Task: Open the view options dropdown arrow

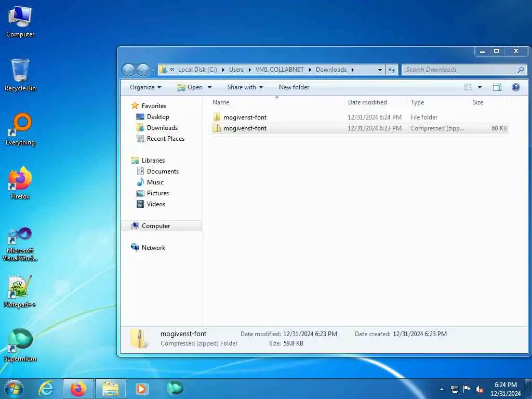Action: [x=480, y=87]
